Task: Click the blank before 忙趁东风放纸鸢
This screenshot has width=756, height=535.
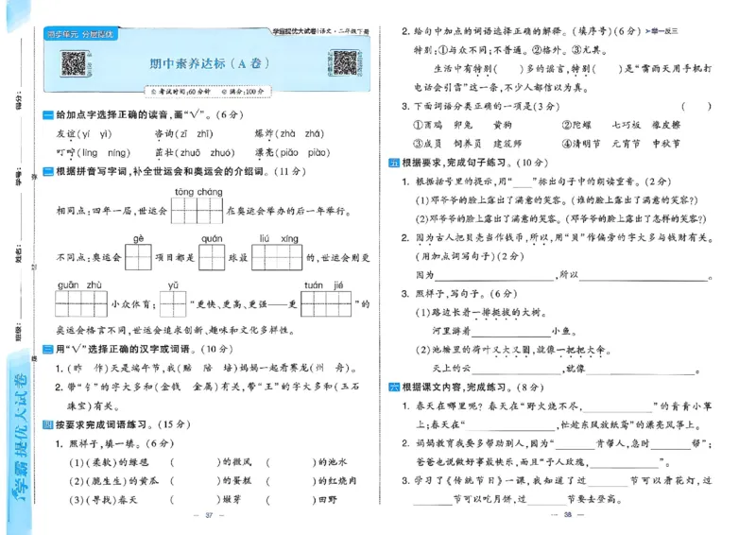Action: [x=510, y=425]
